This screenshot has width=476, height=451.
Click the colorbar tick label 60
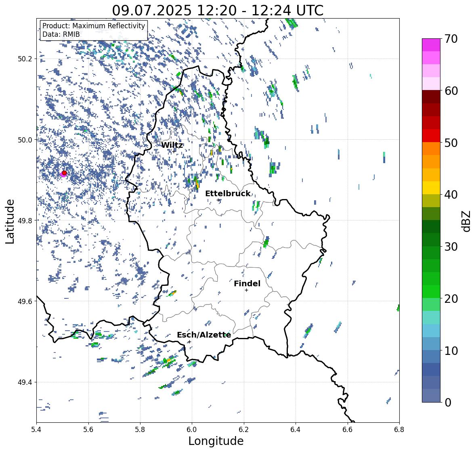point(451,91)
